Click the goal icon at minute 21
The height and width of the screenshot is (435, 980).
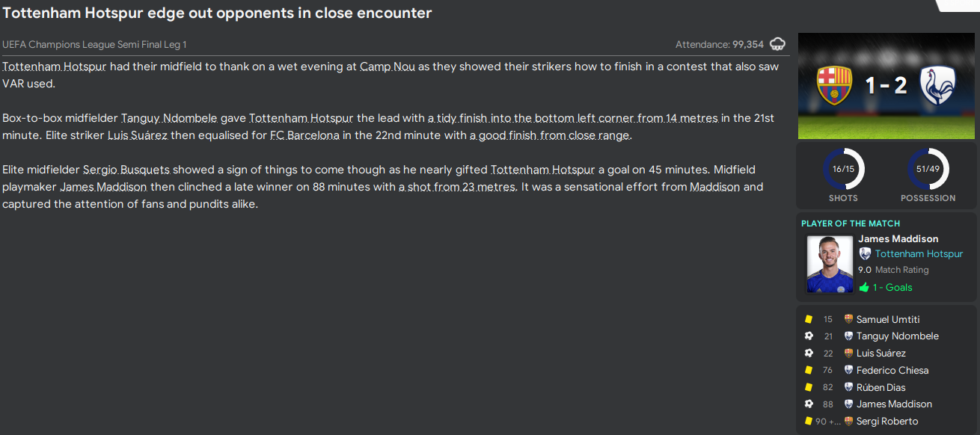pyautogui.click(x=809, y=336)
